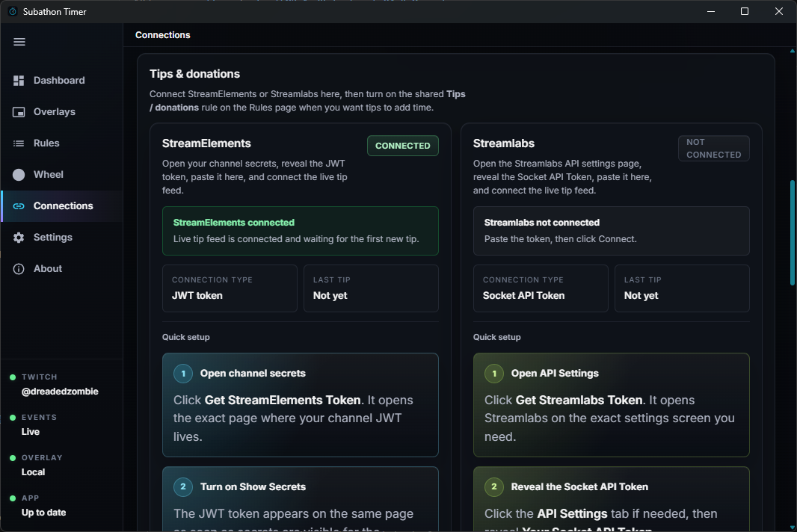Click the Overlays picture icon
The image size is (797, 532).
tap(19, 112)
